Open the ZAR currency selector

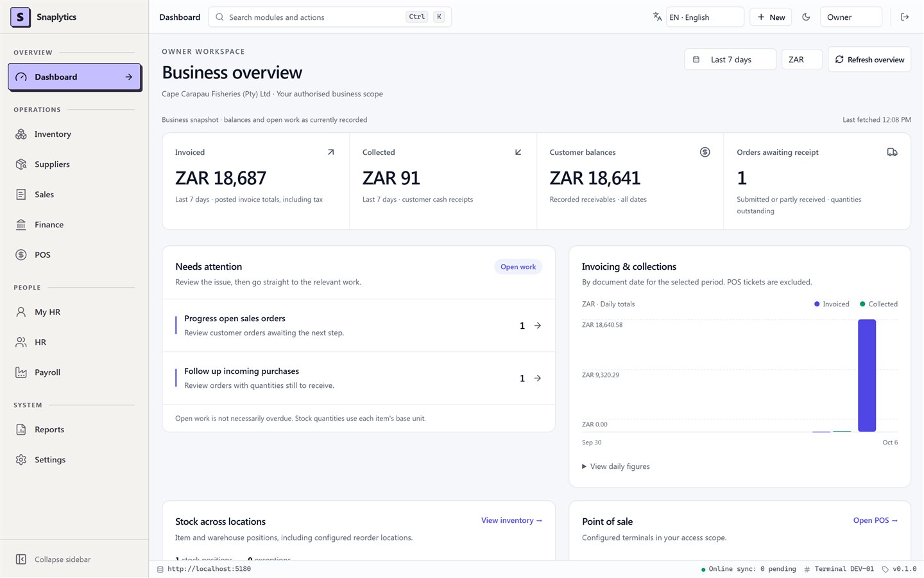(802, 60)
